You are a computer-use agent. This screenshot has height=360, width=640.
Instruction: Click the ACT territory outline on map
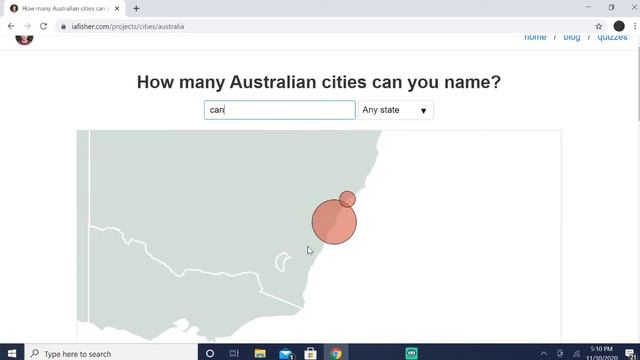(282, 262)
